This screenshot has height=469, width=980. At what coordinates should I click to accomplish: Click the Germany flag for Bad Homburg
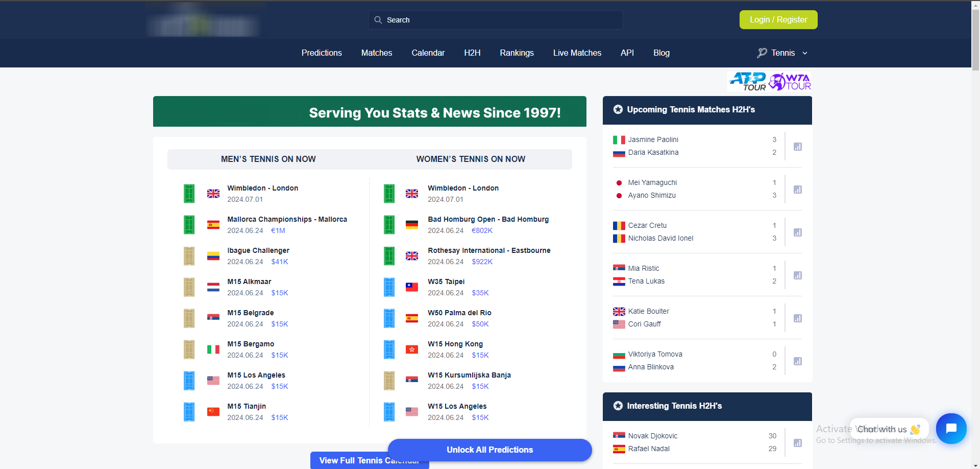412,225
